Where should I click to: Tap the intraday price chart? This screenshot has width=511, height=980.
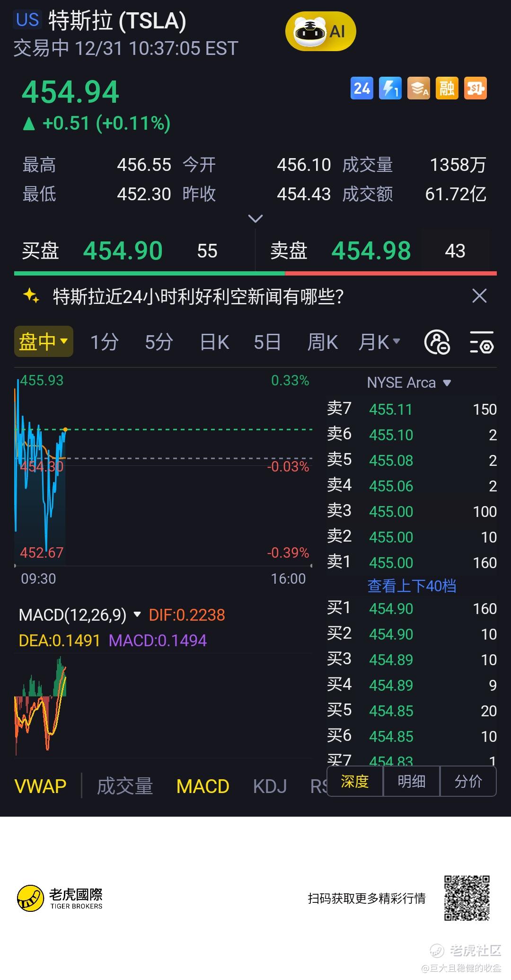tap(164, 469)
